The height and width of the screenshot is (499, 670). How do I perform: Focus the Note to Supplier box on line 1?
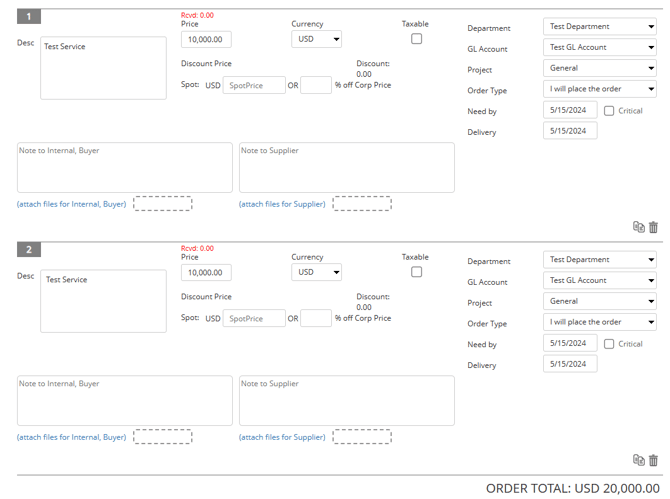(346, 167)
